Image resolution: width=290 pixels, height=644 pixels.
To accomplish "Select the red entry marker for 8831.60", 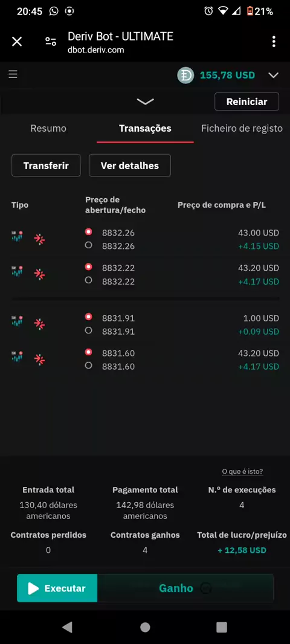I will click(88, 352).
